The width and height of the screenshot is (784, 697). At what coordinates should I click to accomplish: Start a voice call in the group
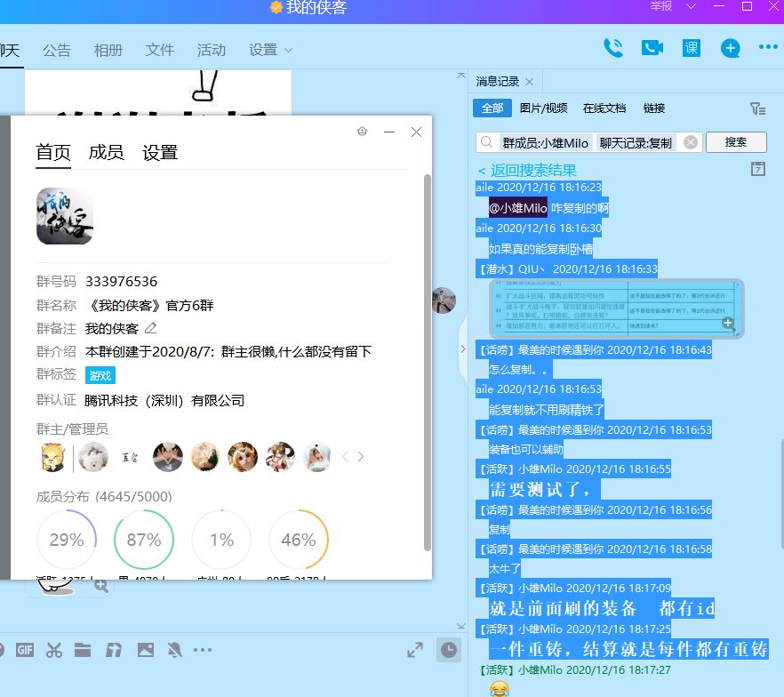613,48
